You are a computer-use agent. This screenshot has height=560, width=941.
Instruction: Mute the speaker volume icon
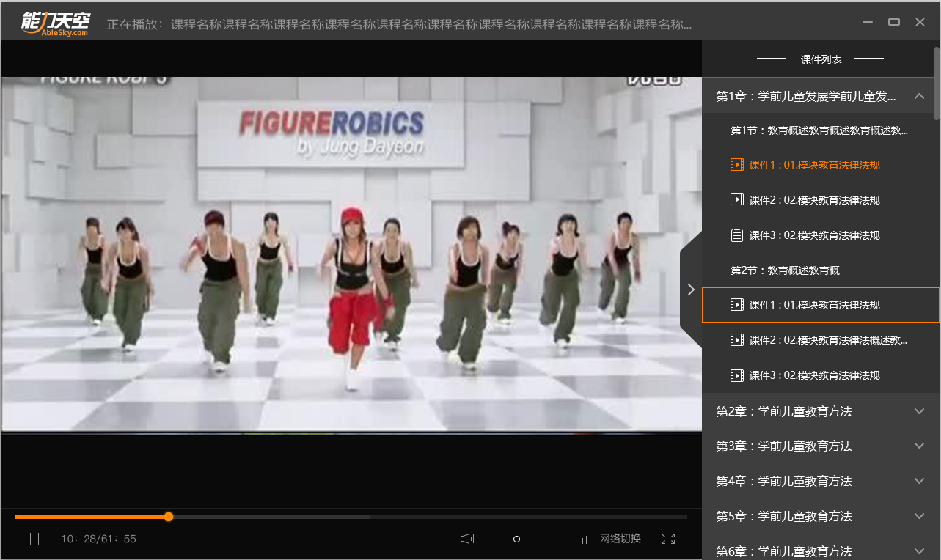tap(467, 539)
